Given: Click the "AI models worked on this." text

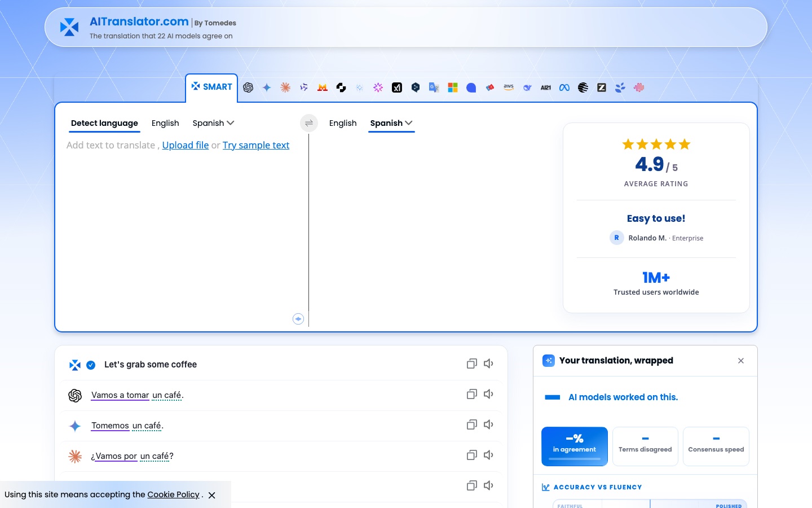Looking at the screenshot, I should point(623,397).
